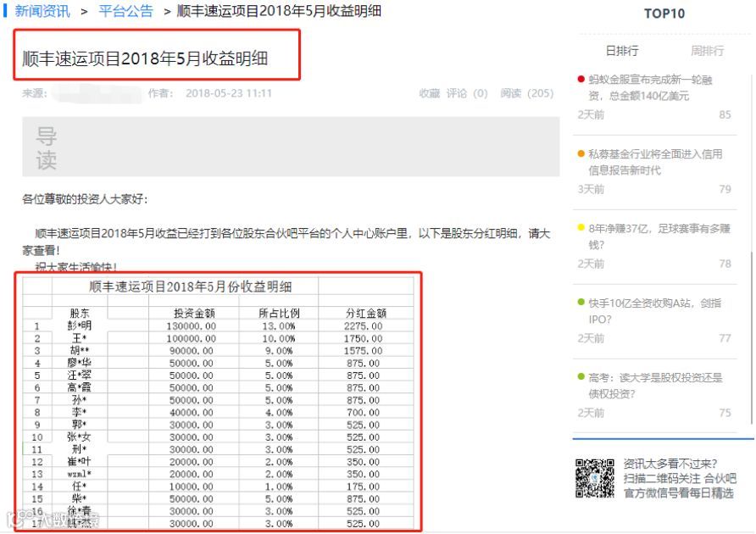The height and width of the screenshot is (534, 756).
Task: Open article 快手10亿全资收购A站
Action: pos(655,311)
